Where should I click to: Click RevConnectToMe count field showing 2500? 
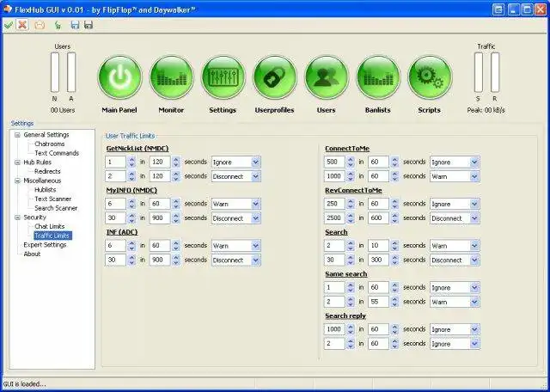[334, 218]
